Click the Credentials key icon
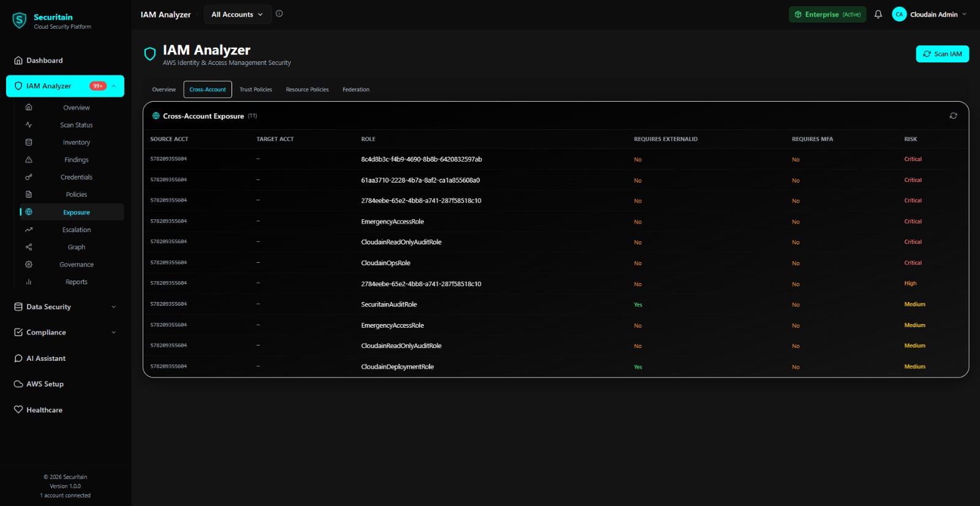Screen dimensions: 980x506 point(29,177)
